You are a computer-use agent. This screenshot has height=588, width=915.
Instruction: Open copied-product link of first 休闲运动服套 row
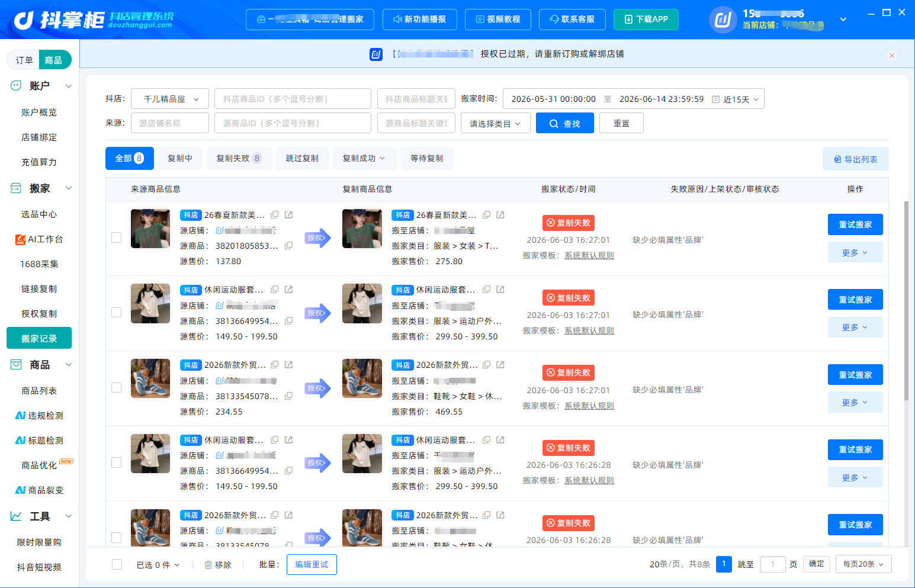tap(500, 290)
